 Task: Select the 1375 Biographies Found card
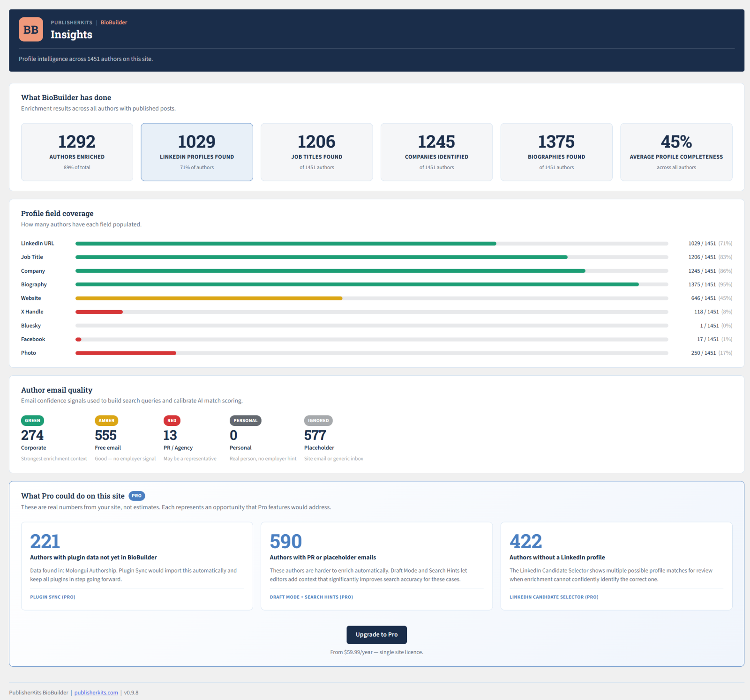(x=556, y=152)
